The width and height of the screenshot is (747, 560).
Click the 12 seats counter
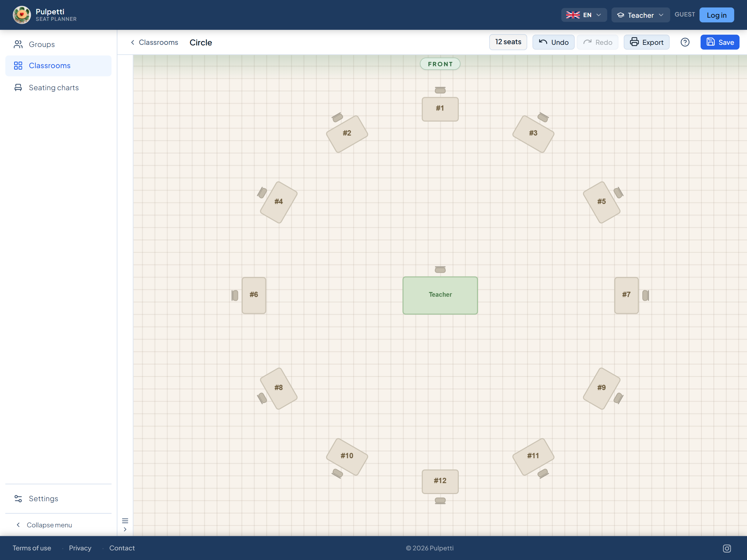click(x=508, y=42)
